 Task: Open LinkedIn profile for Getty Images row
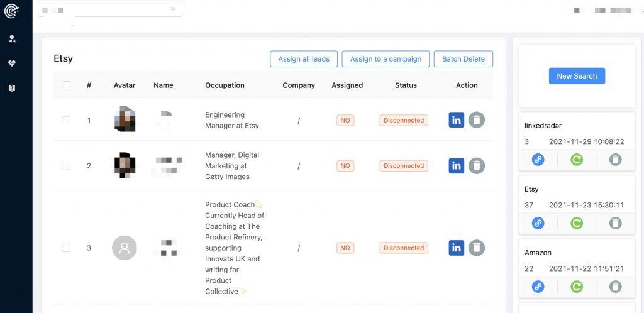click(x=457, y=166)
